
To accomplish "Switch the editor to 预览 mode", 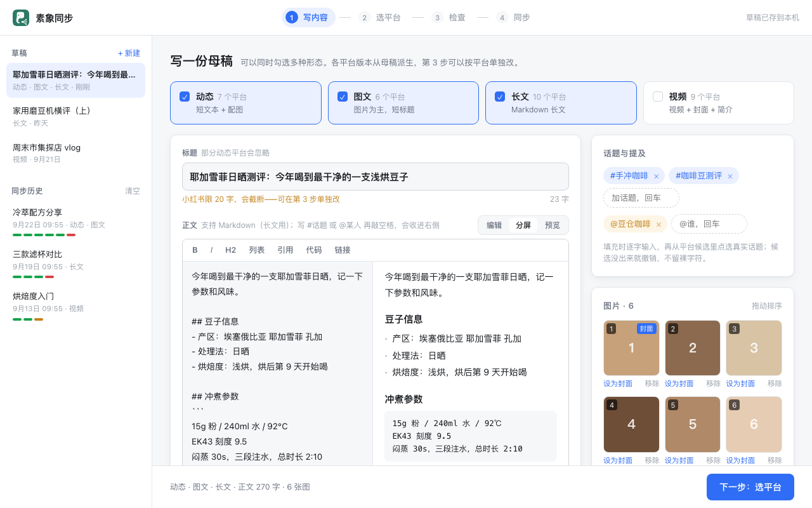I will (x=553, y=225).
